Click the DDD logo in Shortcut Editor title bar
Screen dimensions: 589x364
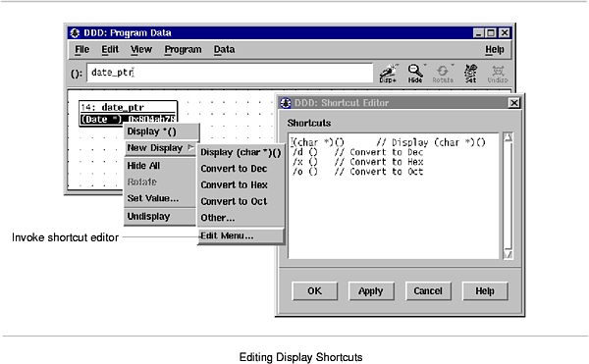click(285, 103)
